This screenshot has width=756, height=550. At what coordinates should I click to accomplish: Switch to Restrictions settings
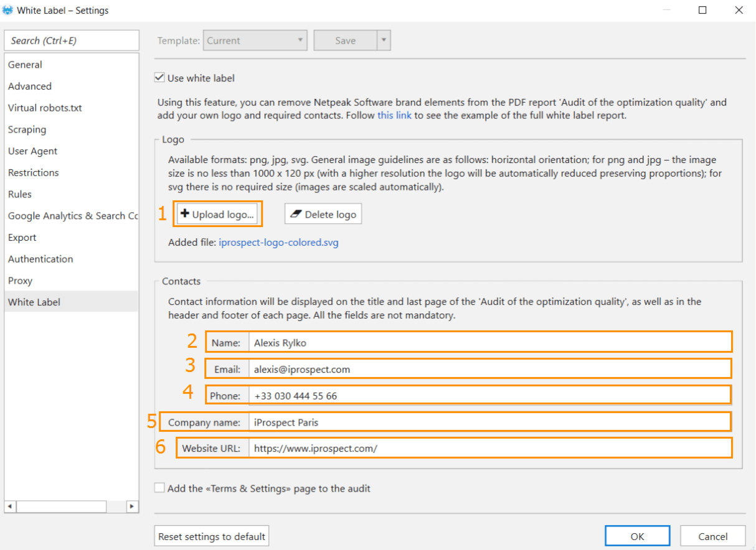(x=72, y=172)
